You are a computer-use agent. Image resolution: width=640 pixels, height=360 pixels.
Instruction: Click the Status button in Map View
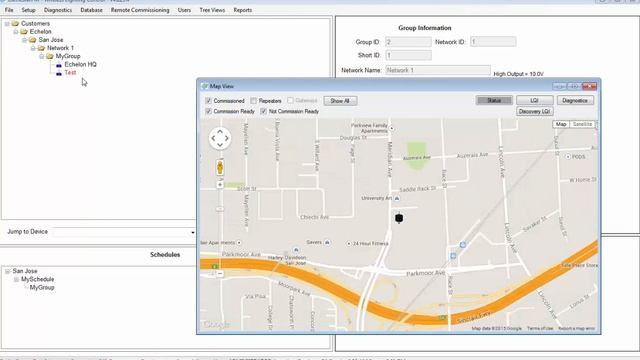494,100
